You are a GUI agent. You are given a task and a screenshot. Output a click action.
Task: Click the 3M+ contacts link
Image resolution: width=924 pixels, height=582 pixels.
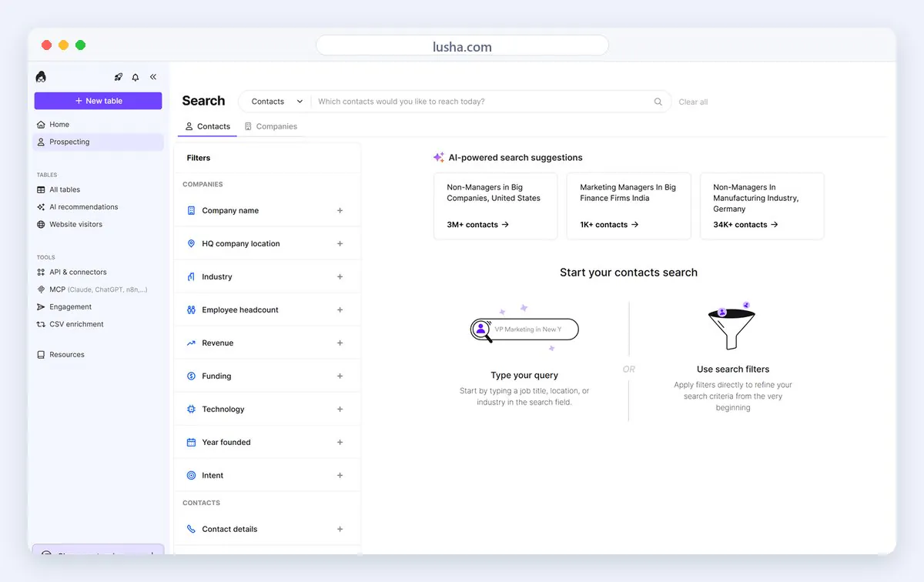478,225
